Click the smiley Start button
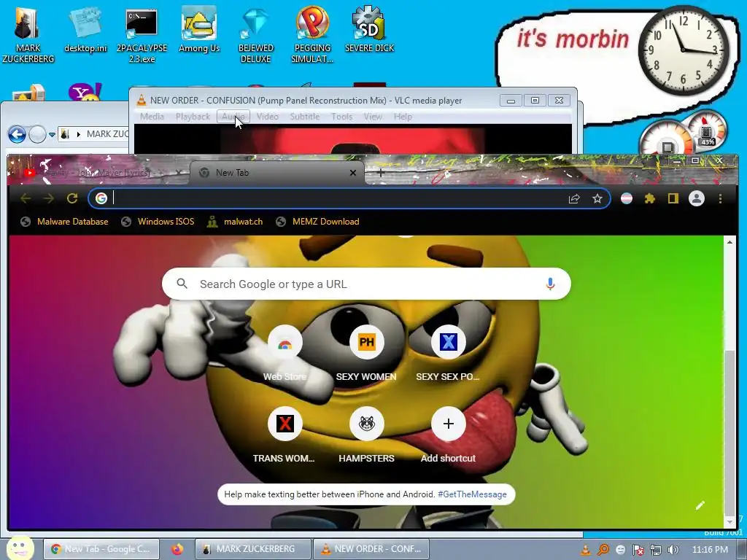 [20, 548]
